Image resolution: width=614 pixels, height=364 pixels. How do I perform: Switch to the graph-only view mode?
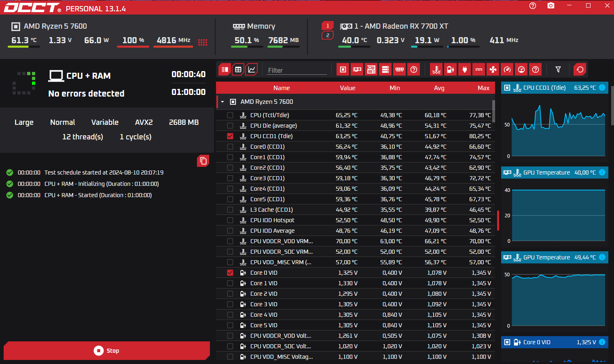point(252,69)
